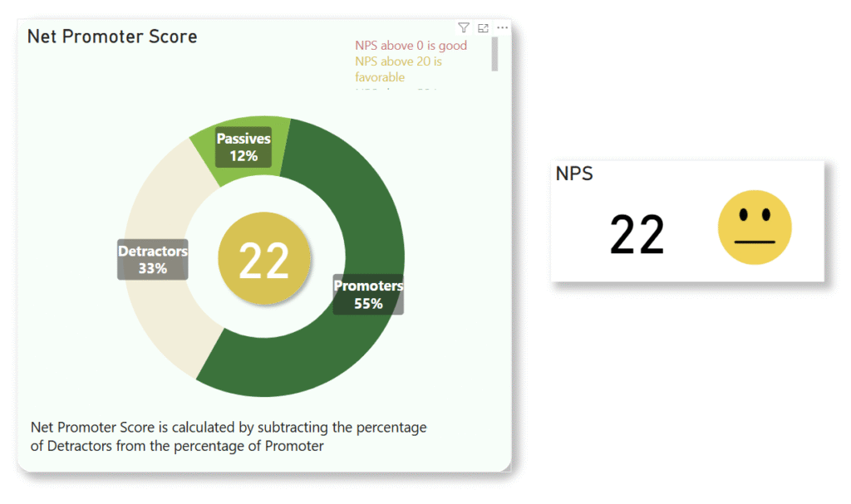Click the focus mode expand icon
This screenshot has height=504, width=851.
pyautogui.click(x=483, y=27)
